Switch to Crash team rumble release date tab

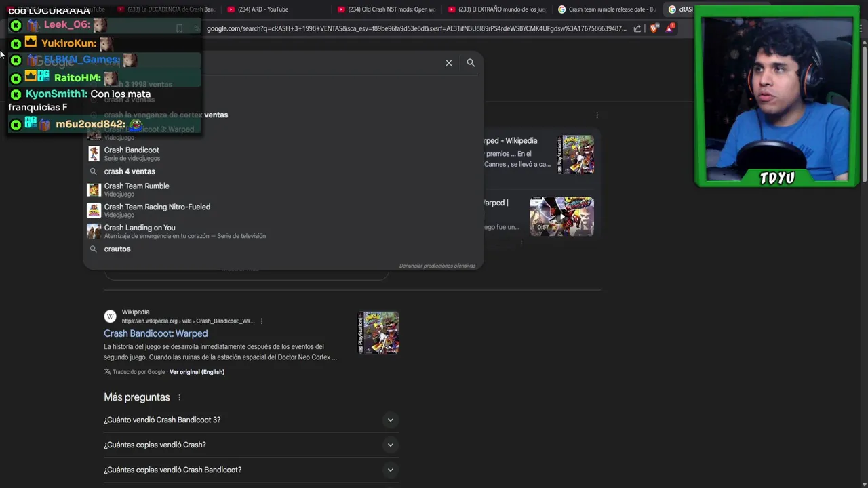607,9
